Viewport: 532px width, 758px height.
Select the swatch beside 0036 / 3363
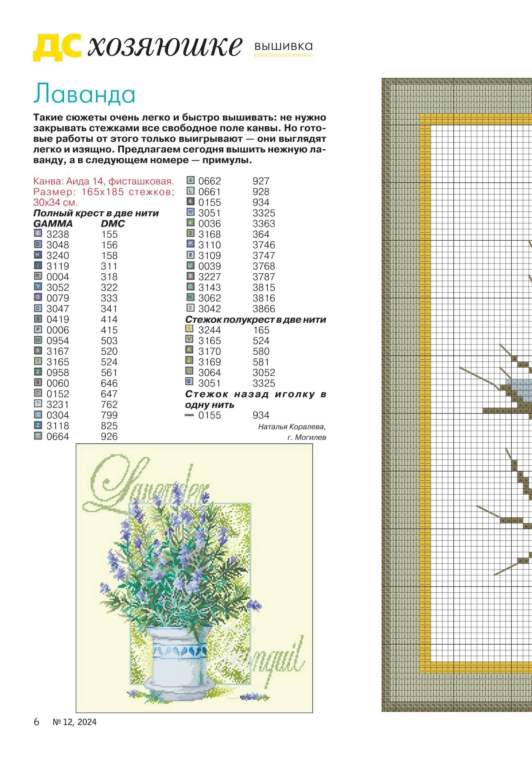tap(191, 222)
